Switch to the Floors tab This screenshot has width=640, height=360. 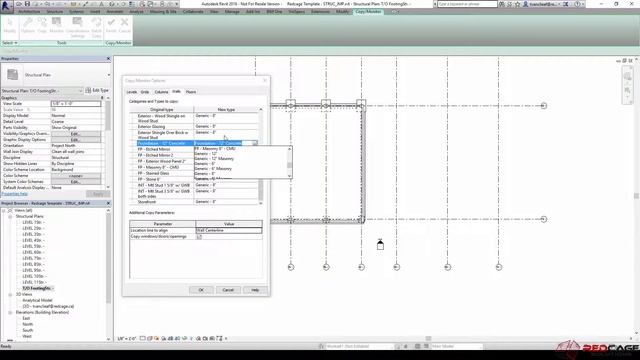coord(191,92)
